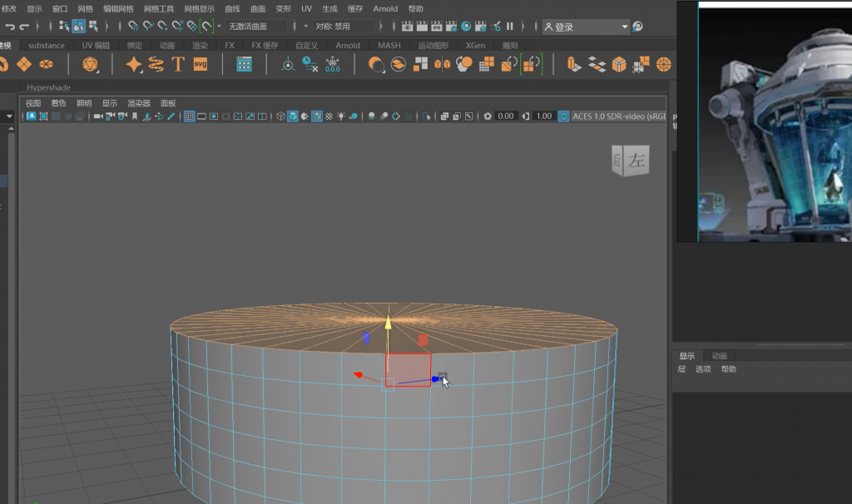Open render settings clapboard gear icon
The height and width of the screenshot is (504, 852).
[451, 26]
